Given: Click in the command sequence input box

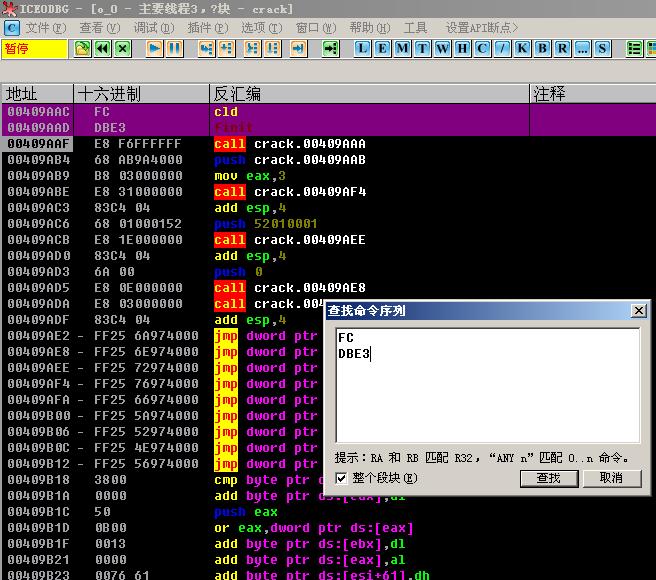Looking at the screenshot, I should point(488,385).
